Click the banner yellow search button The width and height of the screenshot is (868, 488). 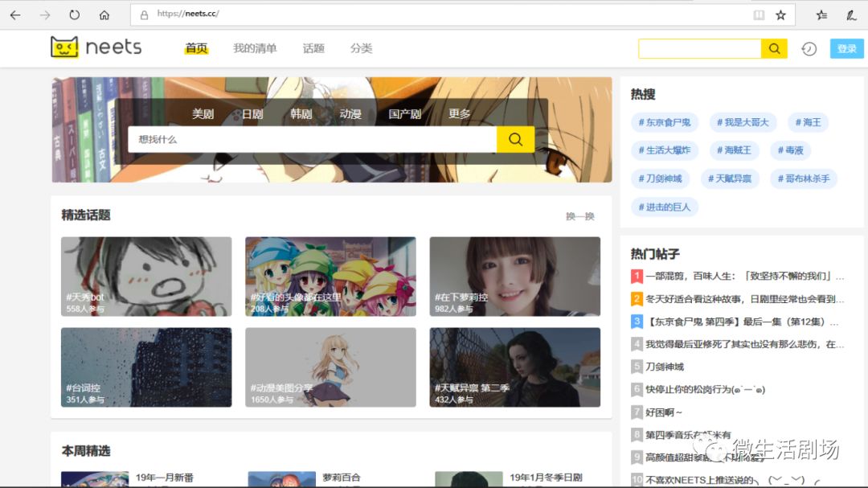click(515, 139)
